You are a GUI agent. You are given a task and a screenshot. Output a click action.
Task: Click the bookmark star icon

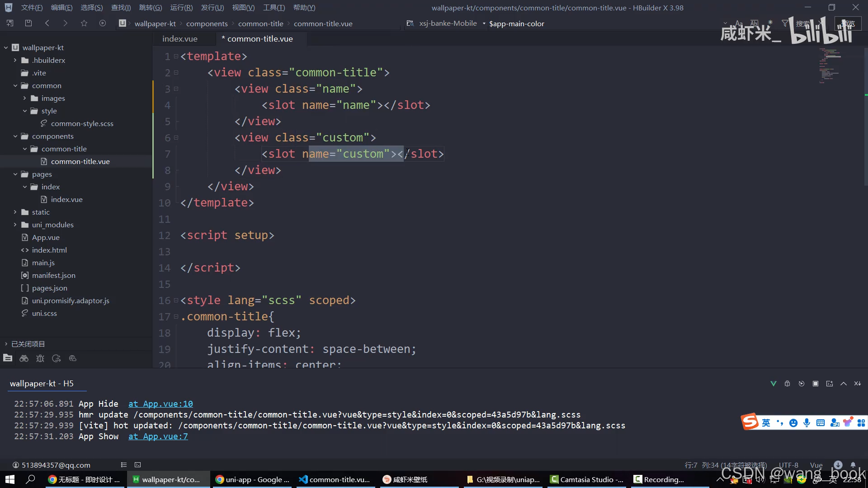pos(84,23)
